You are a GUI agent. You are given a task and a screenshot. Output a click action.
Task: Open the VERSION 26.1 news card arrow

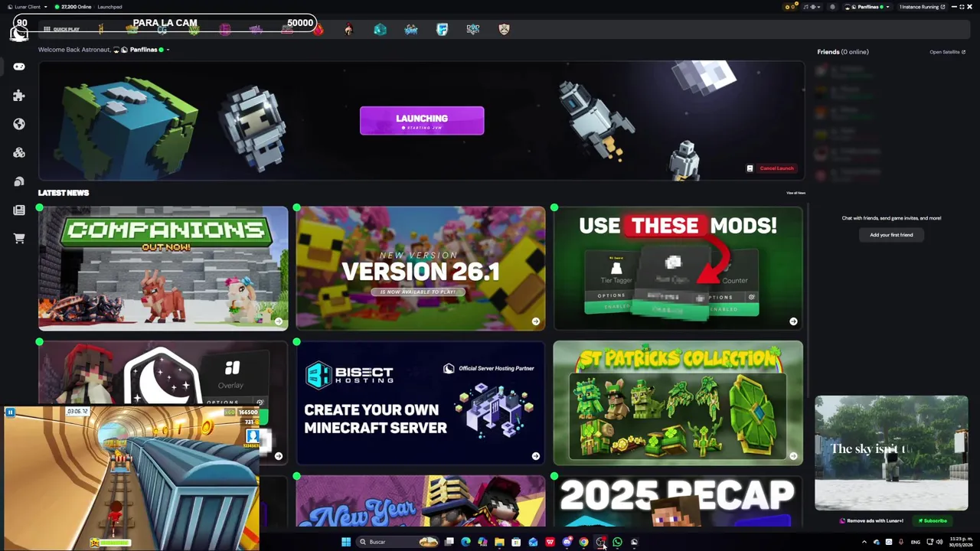536,321
